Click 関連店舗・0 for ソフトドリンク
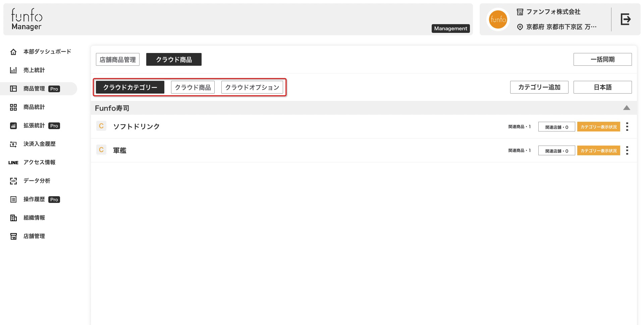Image resolution: width=644 pixels, height=325 pixels. click(556, 127)
